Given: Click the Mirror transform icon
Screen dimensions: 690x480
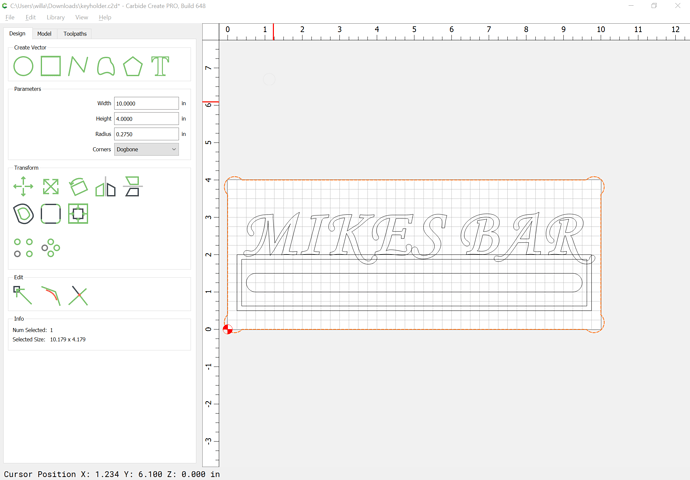Looking at the screenshot, I should tap(105, 187).
